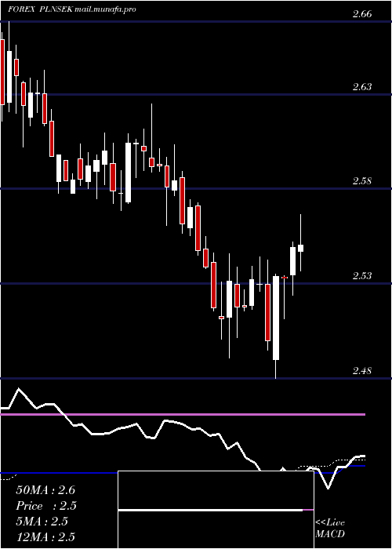Click the MACD box at the bottom
This screenshot has width=392, height=549.
pyautogui.click(x=216, y=510)
